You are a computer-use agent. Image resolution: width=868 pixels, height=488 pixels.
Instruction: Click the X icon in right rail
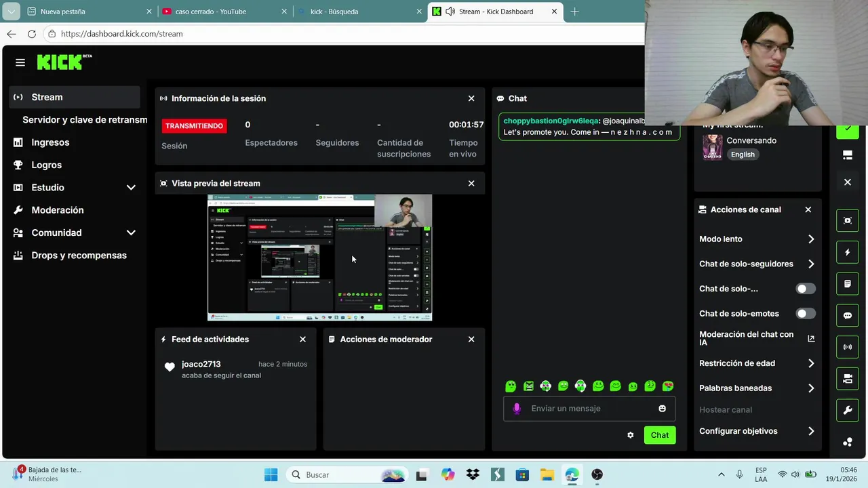click(848, 182)
